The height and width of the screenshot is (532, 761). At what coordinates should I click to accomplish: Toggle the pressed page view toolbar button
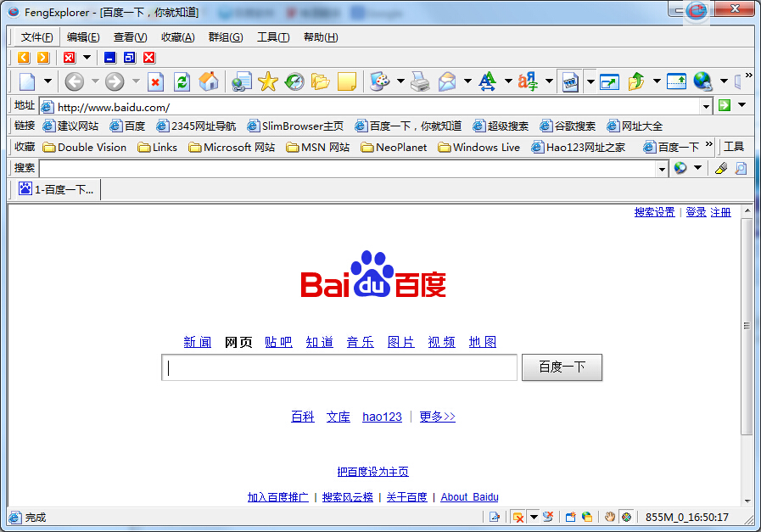pos(570,81)
